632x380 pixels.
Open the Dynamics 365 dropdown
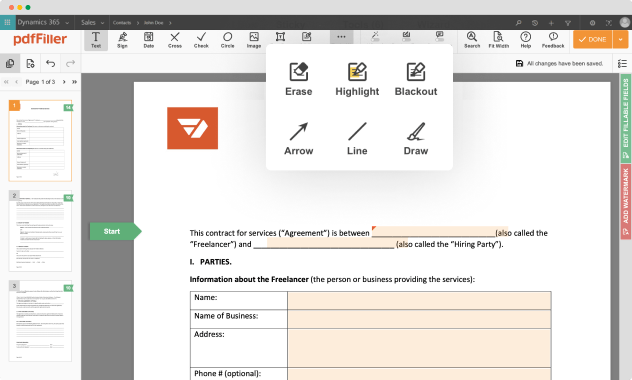[x=43, y=23]
